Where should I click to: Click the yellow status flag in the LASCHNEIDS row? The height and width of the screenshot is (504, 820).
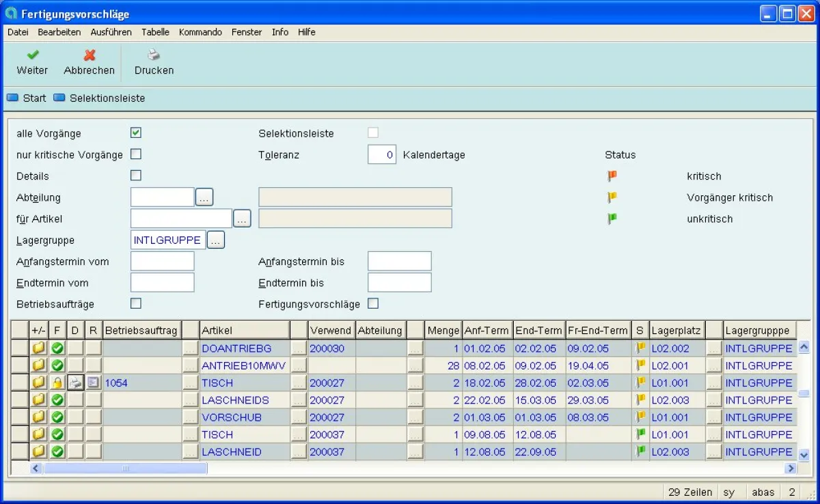point(641,400)
